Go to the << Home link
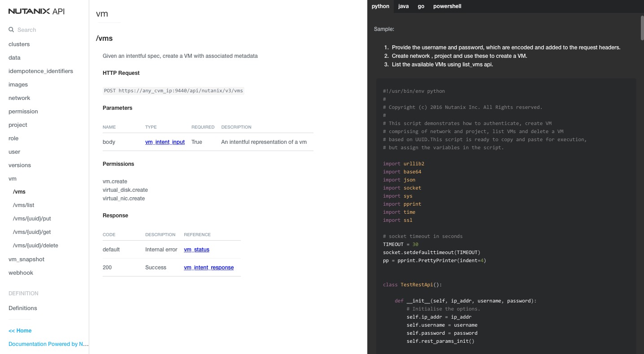644x354 pixels. [x=20, y=331]
